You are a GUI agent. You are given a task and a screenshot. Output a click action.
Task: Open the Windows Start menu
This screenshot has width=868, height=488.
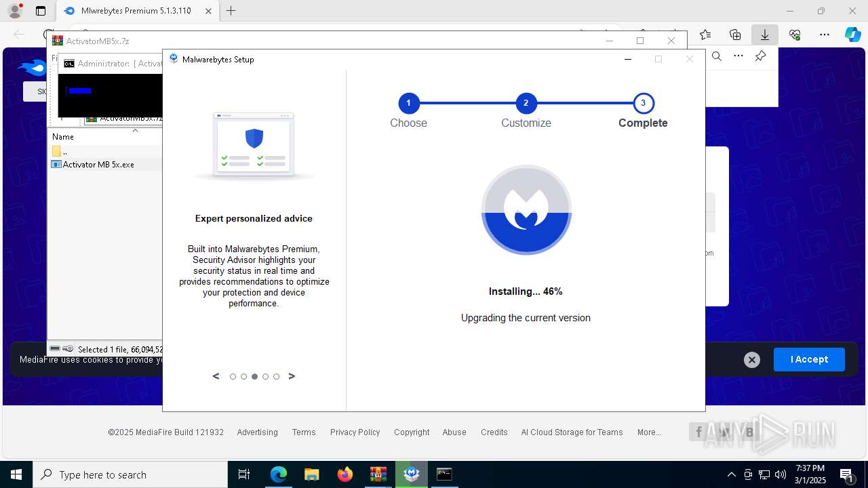[16, 474]
